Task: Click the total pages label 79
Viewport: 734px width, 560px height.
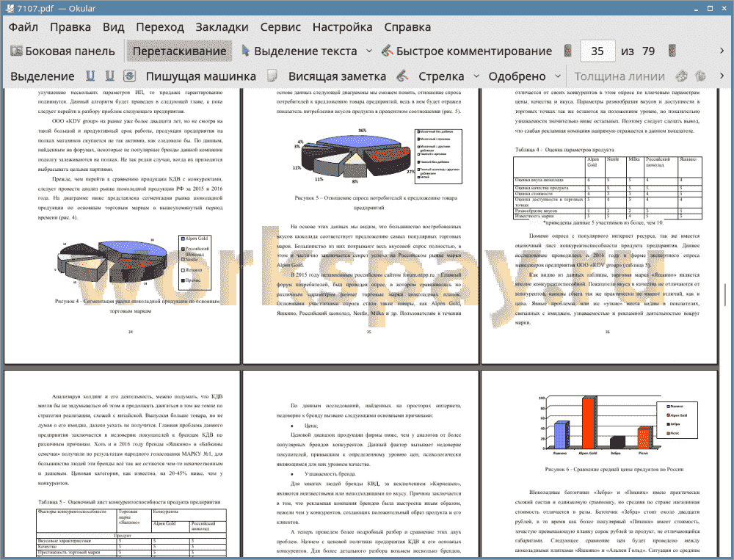Action: 648,51
